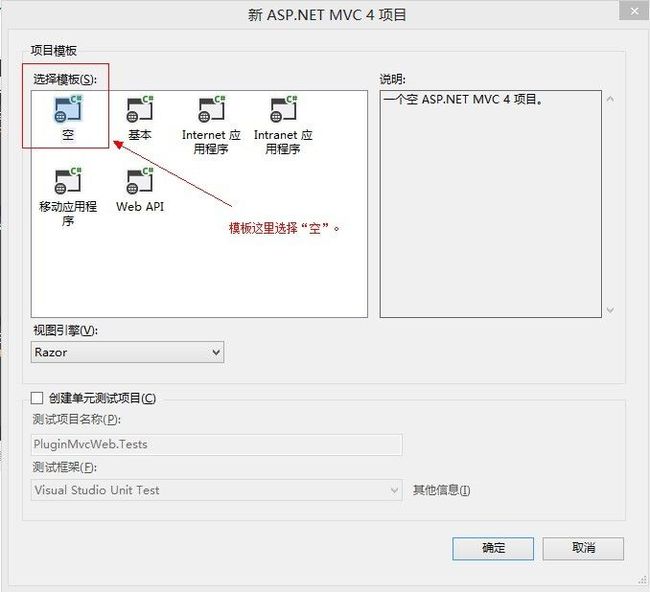Click the '一个空 ASP.NET MVC 4 项目' description text

(463, 99)
